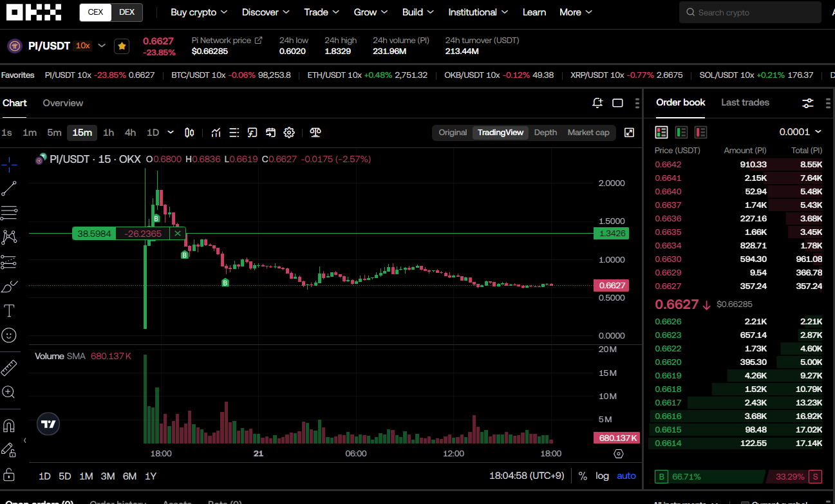This screenshot has height=504, width=835.
Task: Select the ruler measure tool
Action: point(9,368)
